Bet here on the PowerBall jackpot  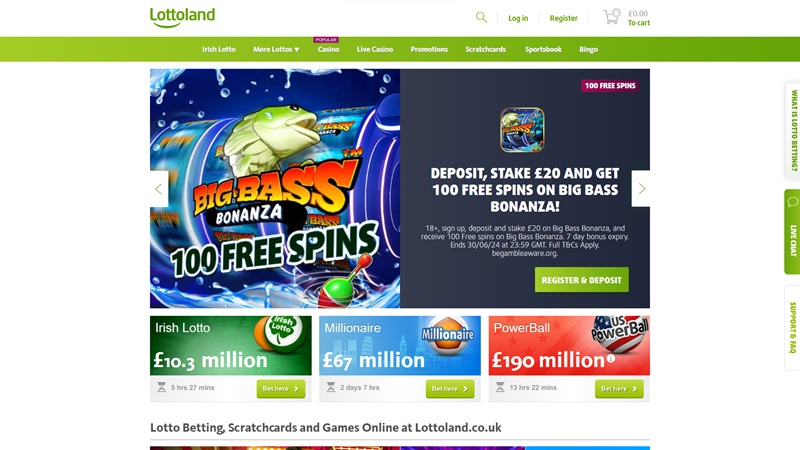(619, 389)
